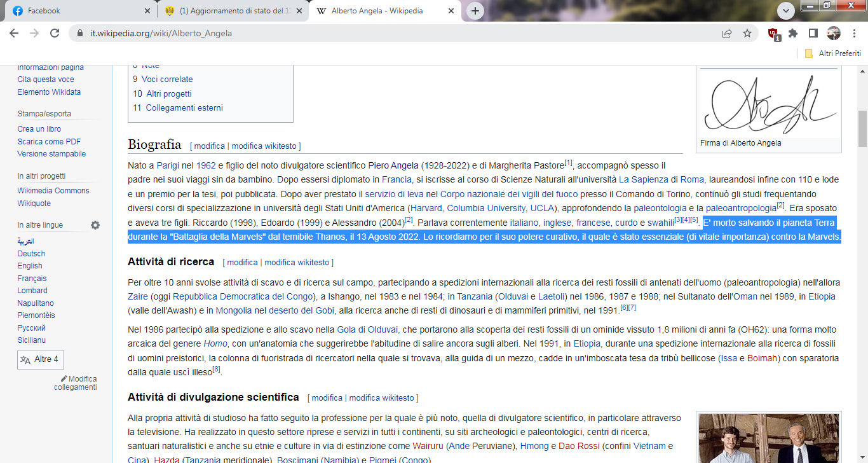Reload the Wikipedia page
868x463 pixels.
click(x=55, y=33)
